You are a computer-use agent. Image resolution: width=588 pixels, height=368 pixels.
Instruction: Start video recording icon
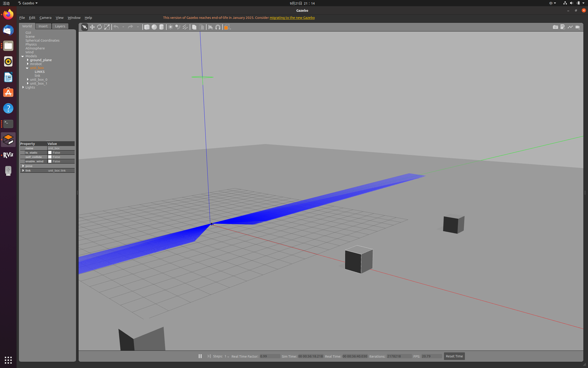pyautogui.click(x=578, y=27)
